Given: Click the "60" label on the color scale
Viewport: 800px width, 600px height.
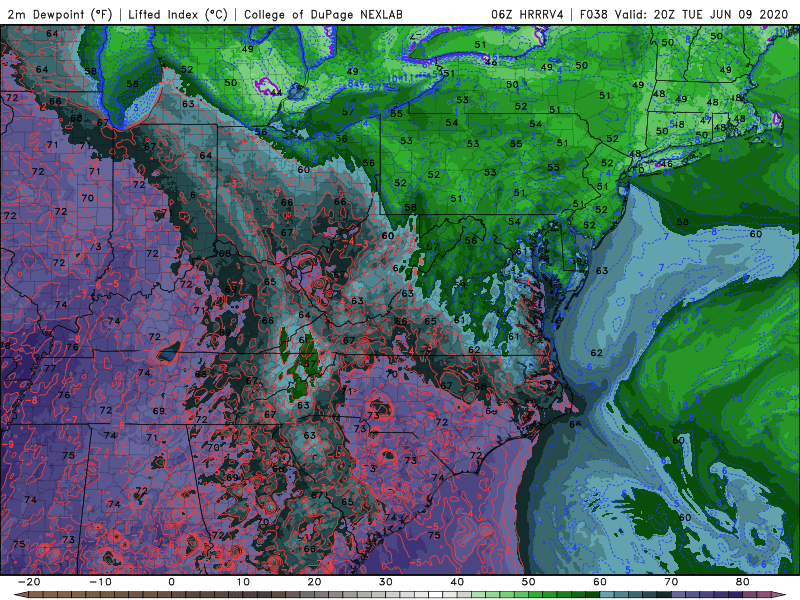Looking at the screenshot, I should pos(600,582).
